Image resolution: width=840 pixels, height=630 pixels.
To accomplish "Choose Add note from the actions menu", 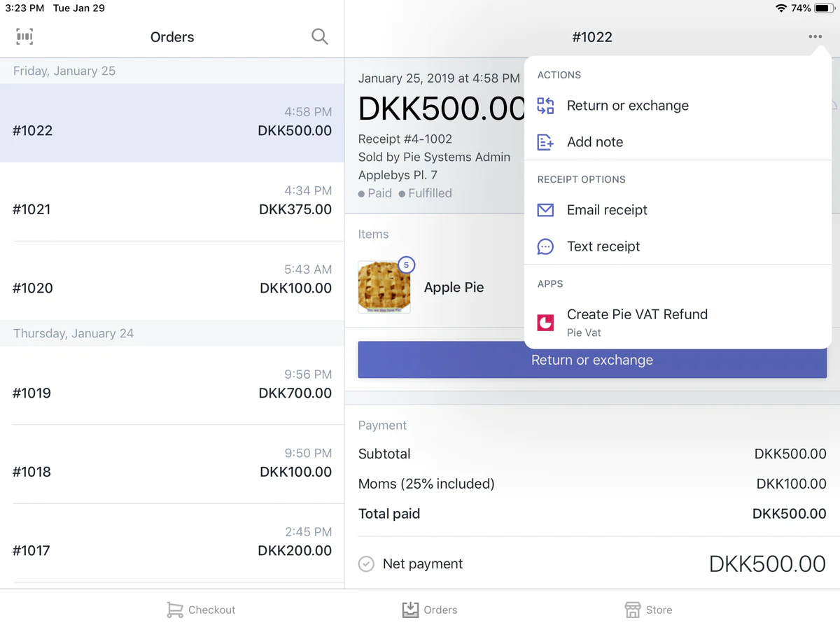I will click(x=594, y=142).
